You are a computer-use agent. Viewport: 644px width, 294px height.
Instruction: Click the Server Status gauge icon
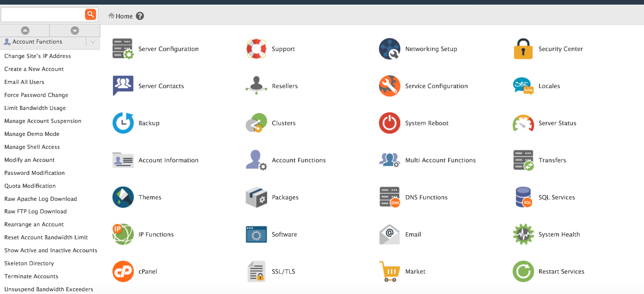(523, 123)
